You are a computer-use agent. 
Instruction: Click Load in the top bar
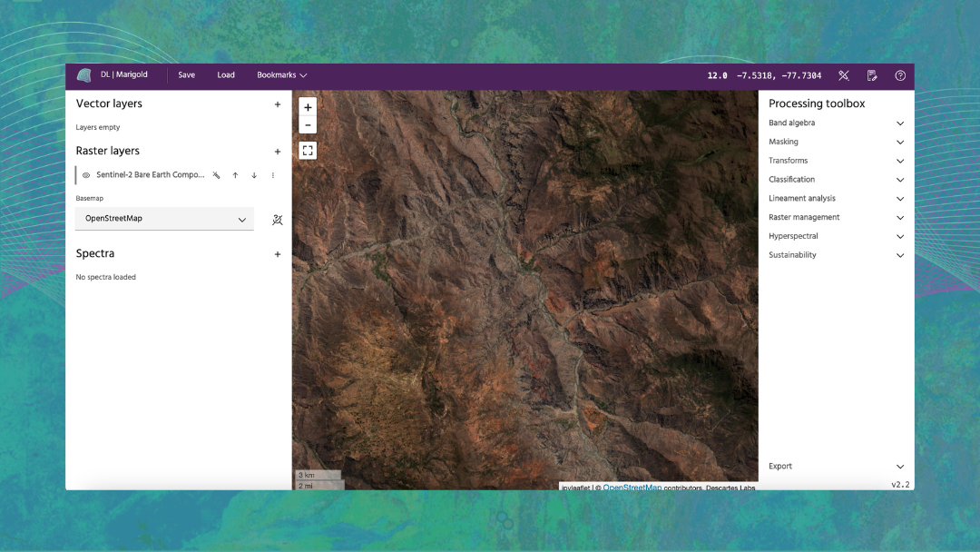click(x=226, y=75)
